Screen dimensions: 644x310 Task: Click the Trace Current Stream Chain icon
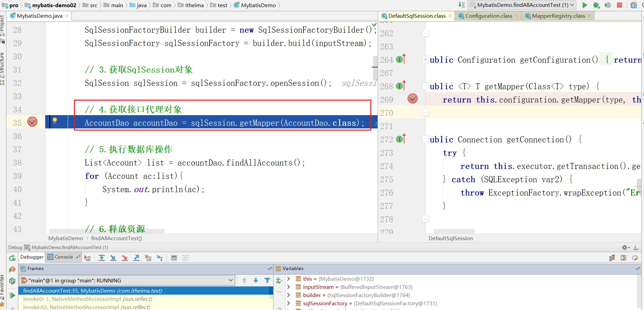click(185, 258)
